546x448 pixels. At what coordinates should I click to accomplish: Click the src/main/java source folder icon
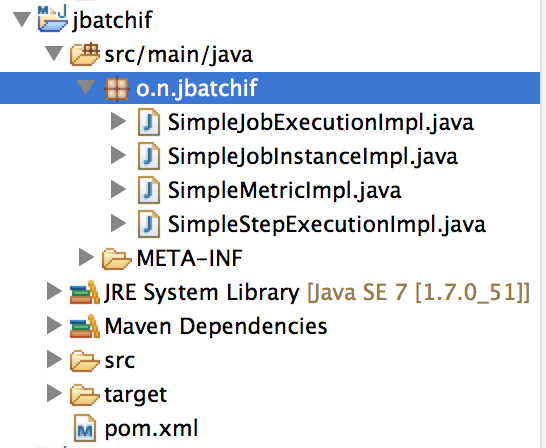click(x=85, y=54)
